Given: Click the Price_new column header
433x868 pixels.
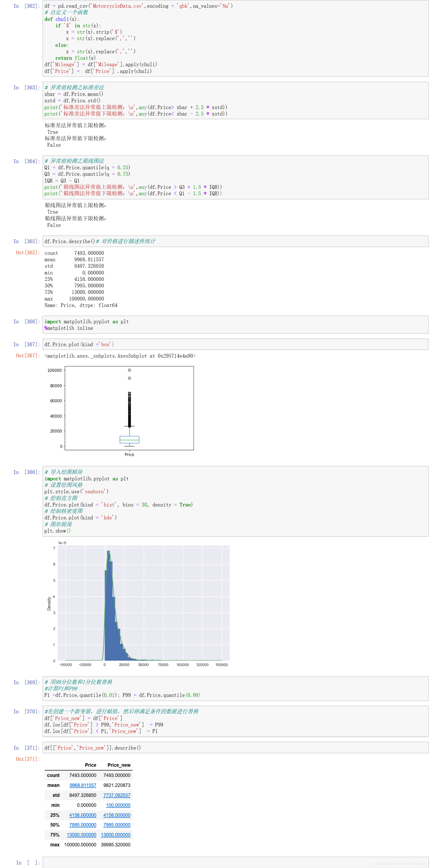Looking at the screenshot, I should click(x=119, y=765).
